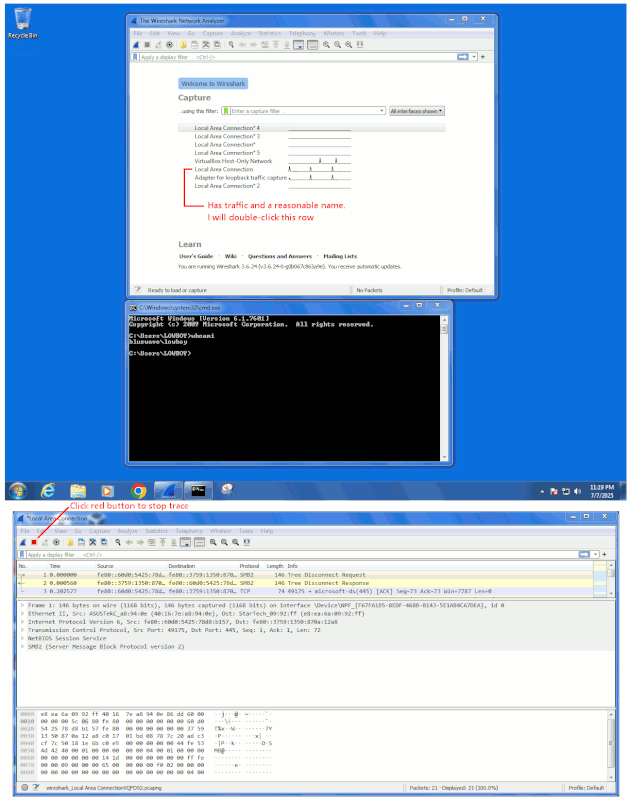631x800 pixels.
Task: Click the Welcome to Wireshark button
Action: pos(213,84)
